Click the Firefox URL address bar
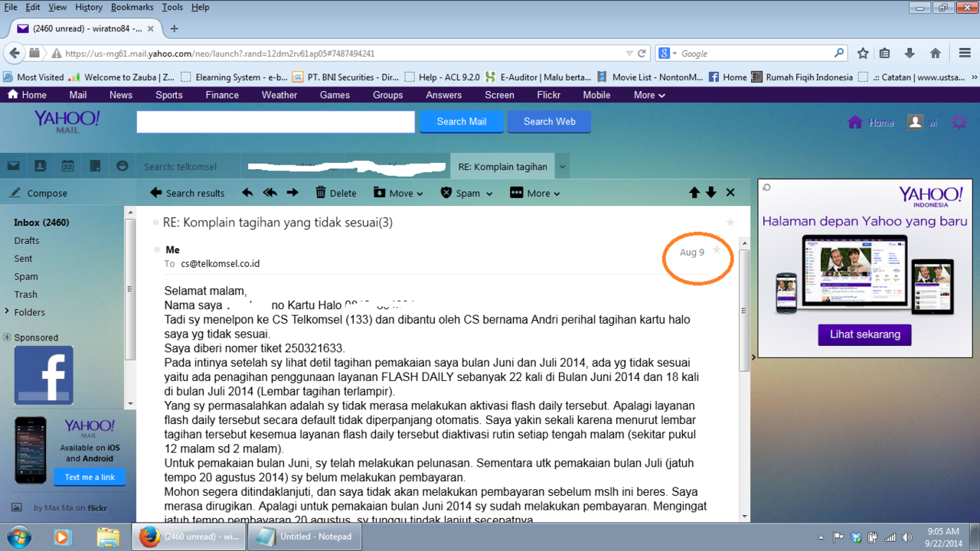The height and width of the screenshot is (551, 980). (x=338, y=54)
